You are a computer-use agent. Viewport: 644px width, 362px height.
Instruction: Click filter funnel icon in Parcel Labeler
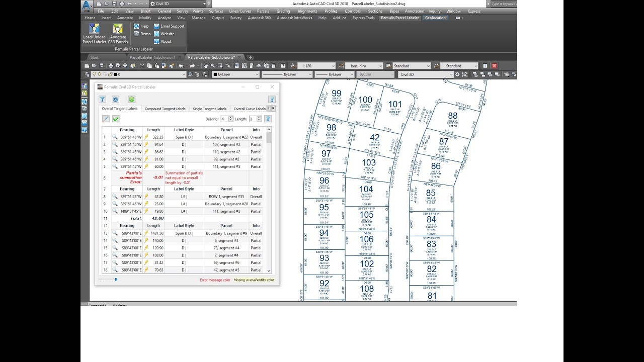click(x=102, y=100)
